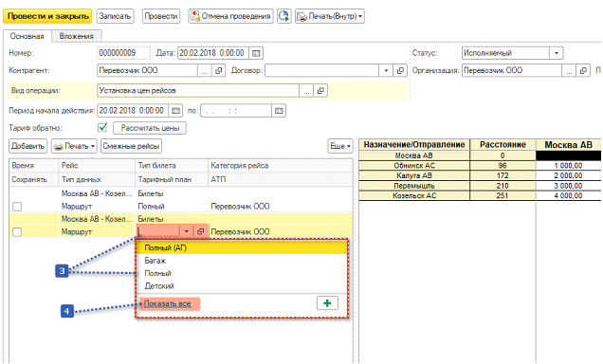Open the Еще menu
603x364 pixels.
click(340, 146)
